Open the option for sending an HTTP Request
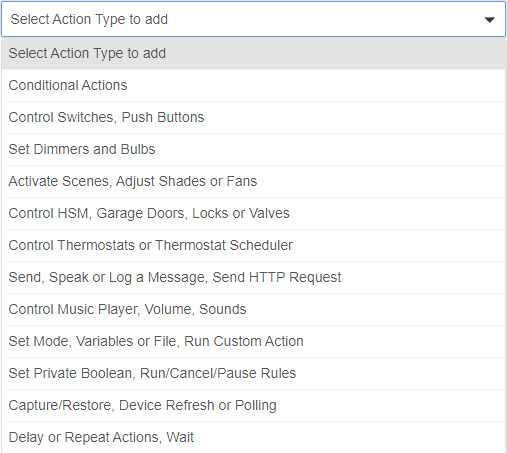 point(253,277)
